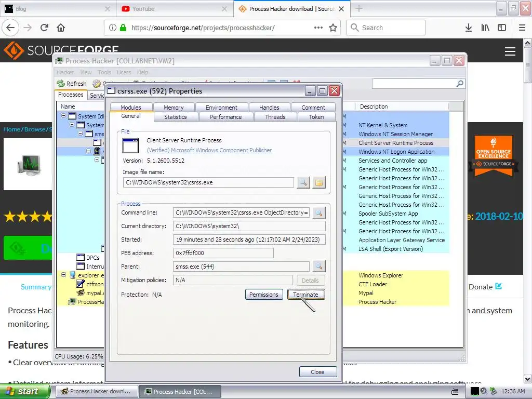Image resolution: width=532 pixels, height=399 pixels.
Task: Click the Current directory field
Action: click(249, 226)
